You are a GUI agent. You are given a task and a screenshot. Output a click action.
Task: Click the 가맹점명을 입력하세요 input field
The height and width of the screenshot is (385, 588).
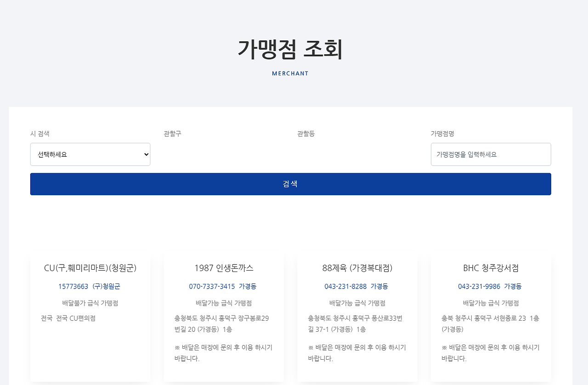tap(491, 154)
